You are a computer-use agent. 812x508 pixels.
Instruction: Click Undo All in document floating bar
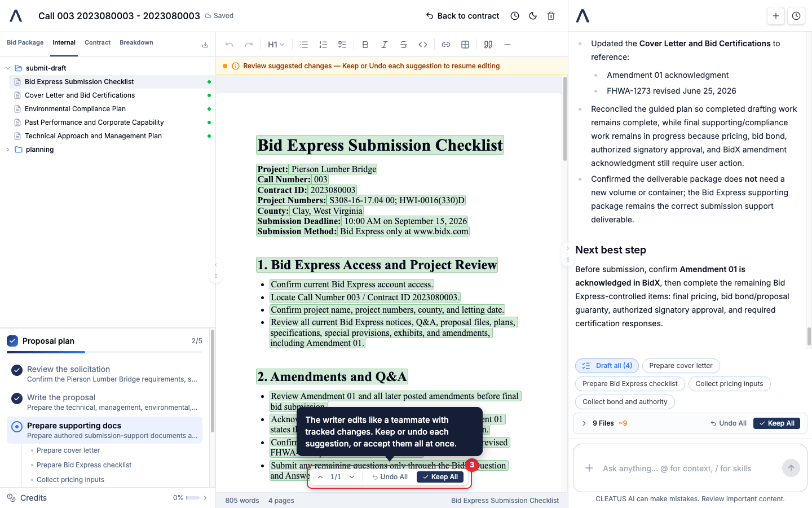click(x=390, y=477)
